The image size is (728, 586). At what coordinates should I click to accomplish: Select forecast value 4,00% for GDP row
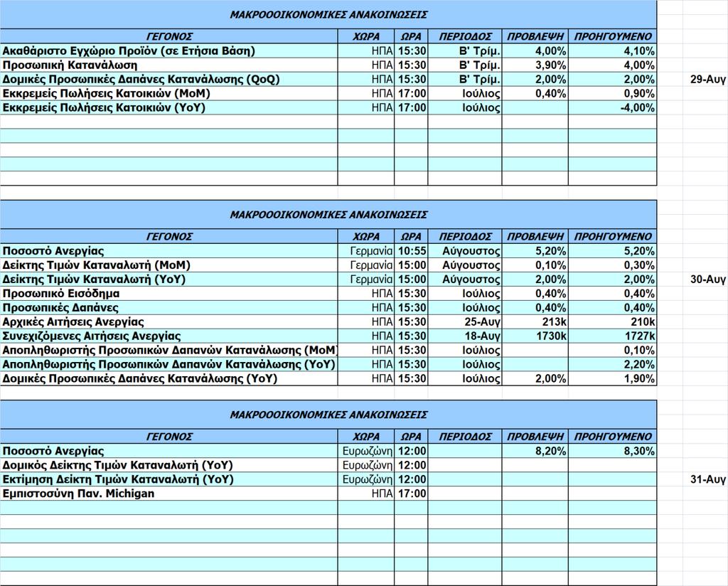[535, 50]
